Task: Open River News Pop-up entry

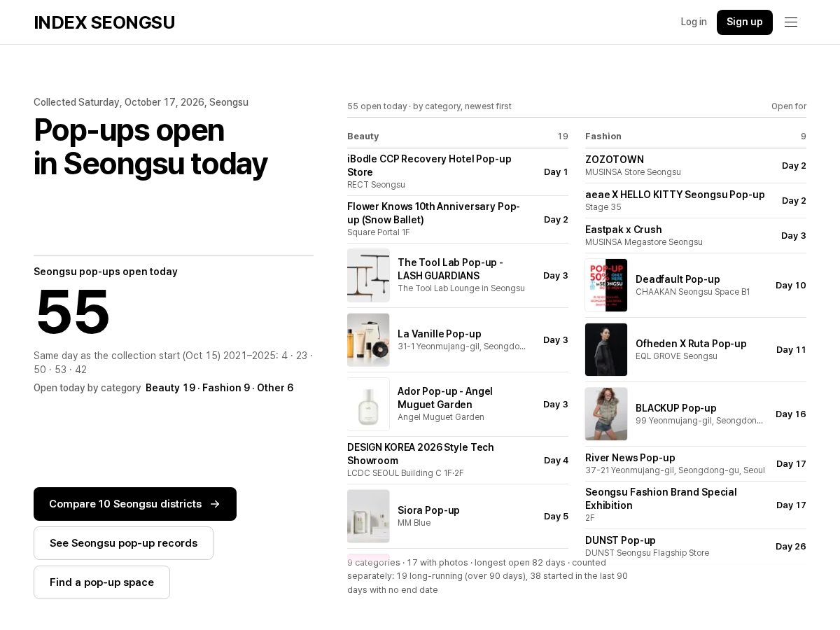Action: click(x=696, y=464)
